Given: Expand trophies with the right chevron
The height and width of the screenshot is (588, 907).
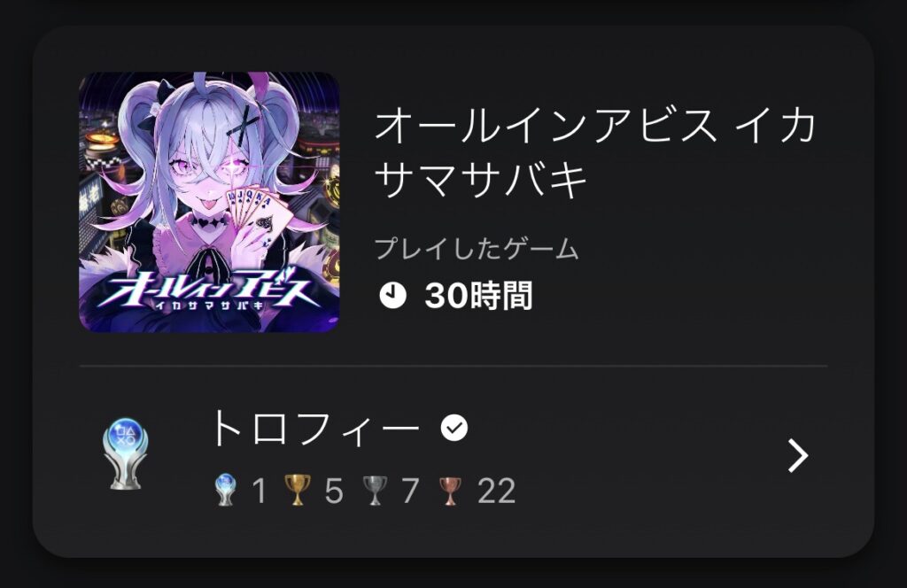Looking at the screenshot, I should pyautogui.click(x=798, y=455).
